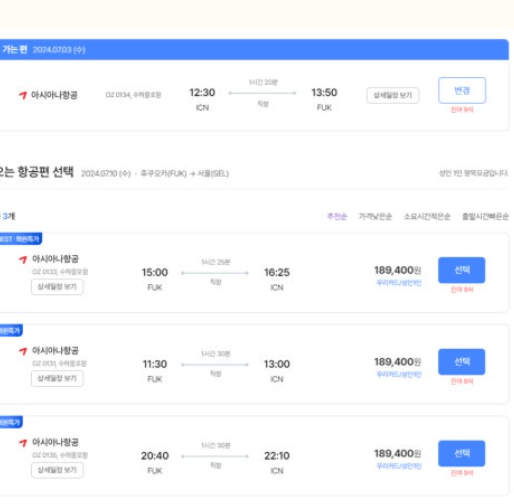This screenshot has width=514, height=504.
Task: Click the 아시아나항공 name on the outbound flight
Action: pos(54,95)
